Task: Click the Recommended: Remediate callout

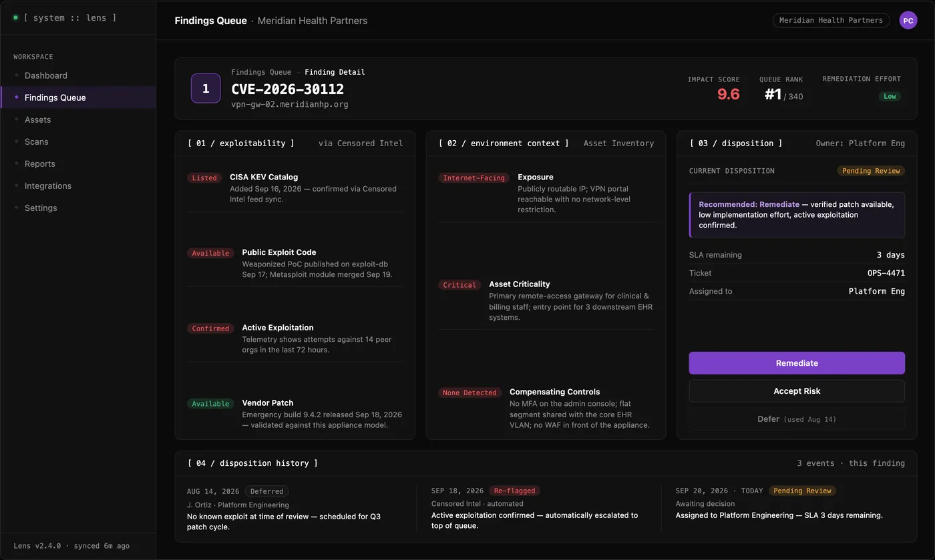Action: (797, 215)
